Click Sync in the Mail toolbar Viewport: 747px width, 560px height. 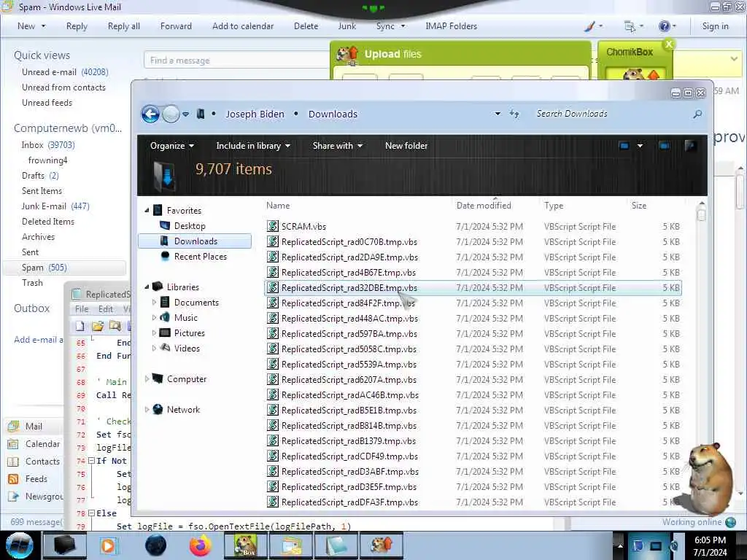tap(385, 26)
